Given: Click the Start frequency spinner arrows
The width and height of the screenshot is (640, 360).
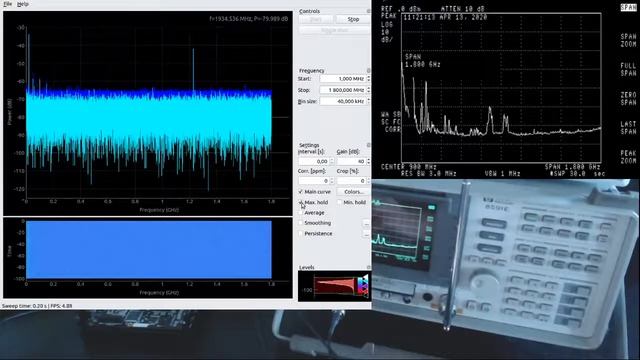Looking at the screenshot, I should tap(368, 78).
